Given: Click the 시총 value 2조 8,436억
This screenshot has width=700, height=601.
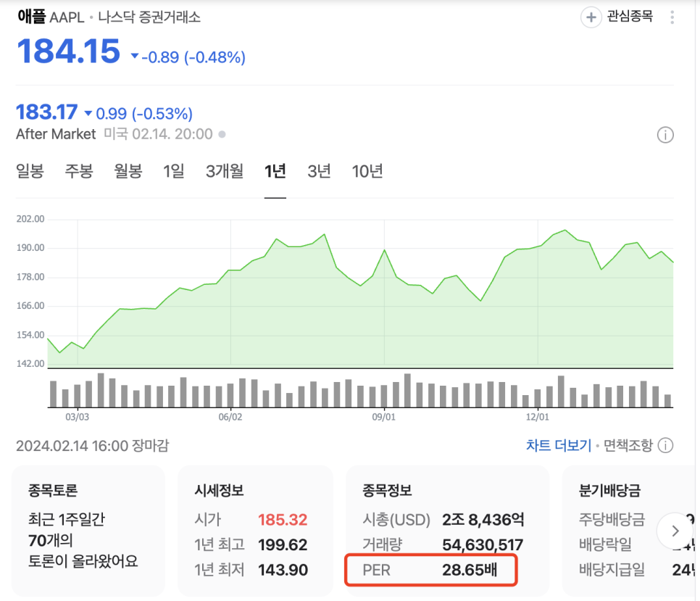Looking at the screenshot, I should point(483,520).
